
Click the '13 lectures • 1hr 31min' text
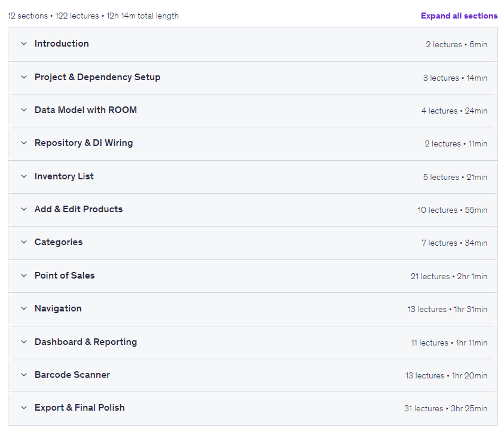(447, 309)
